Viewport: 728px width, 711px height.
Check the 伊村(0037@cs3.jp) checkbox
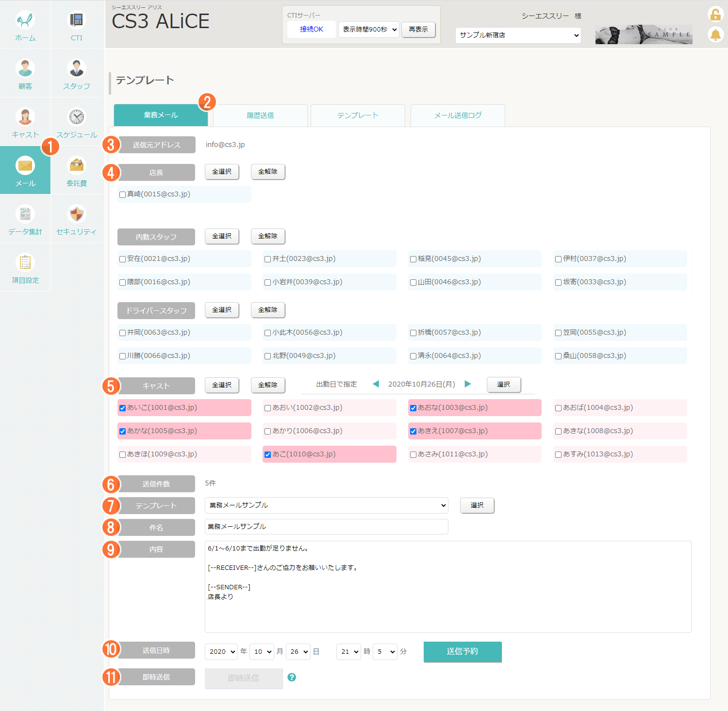(x=559, y=259)
